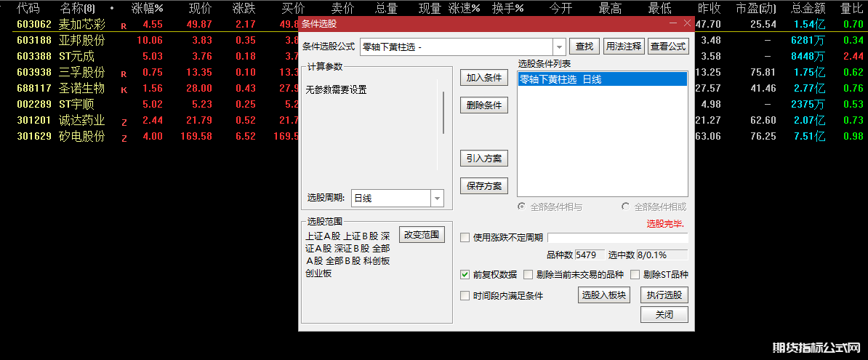Click stock code 603062
The image size is (868, 360).
pyautogui.click(x=34, y=25)
